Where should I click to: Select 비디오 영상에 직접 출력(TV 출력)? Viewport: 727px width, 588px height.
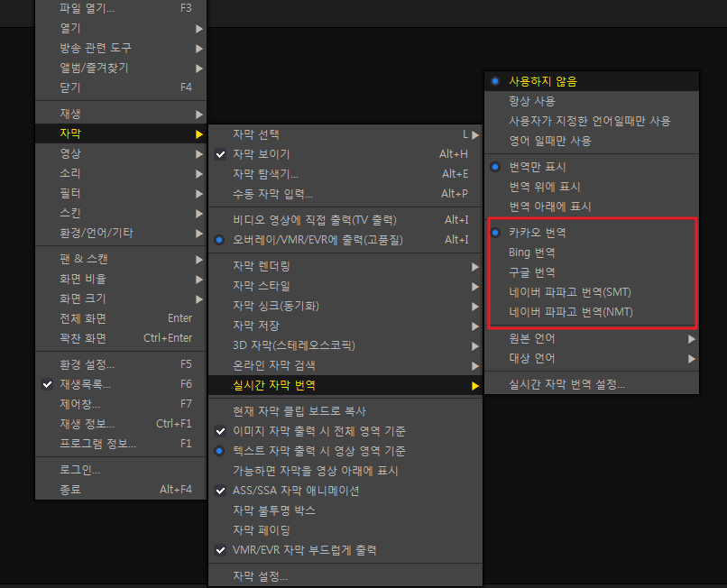click(x=345, y=220)
